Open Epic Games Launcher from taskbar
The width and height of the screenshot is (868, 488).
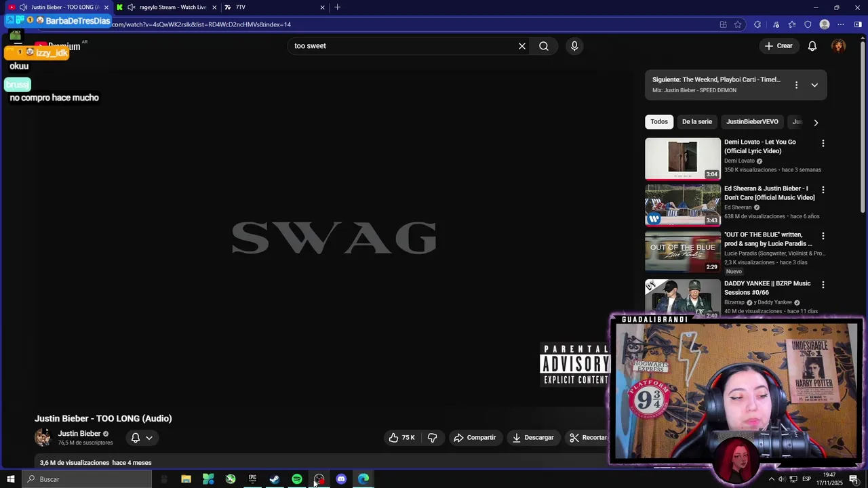[x=252, y=479]
